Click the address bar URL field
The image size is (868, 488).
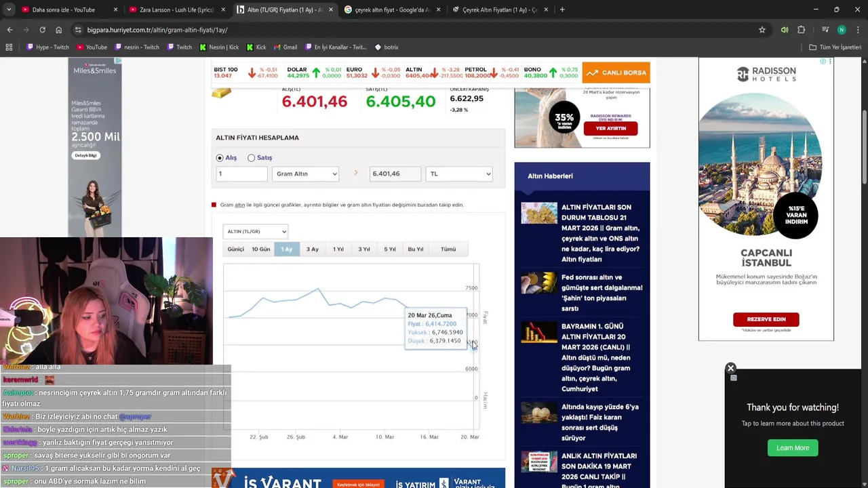pyautogui.click(x=407, y=30)
